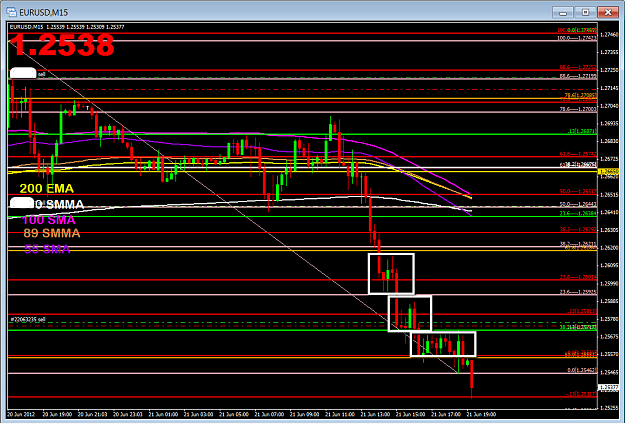Click the 20 Jun 2012 time axis label
The height and width of the screenshot is (424, 625).
[21, 414]
